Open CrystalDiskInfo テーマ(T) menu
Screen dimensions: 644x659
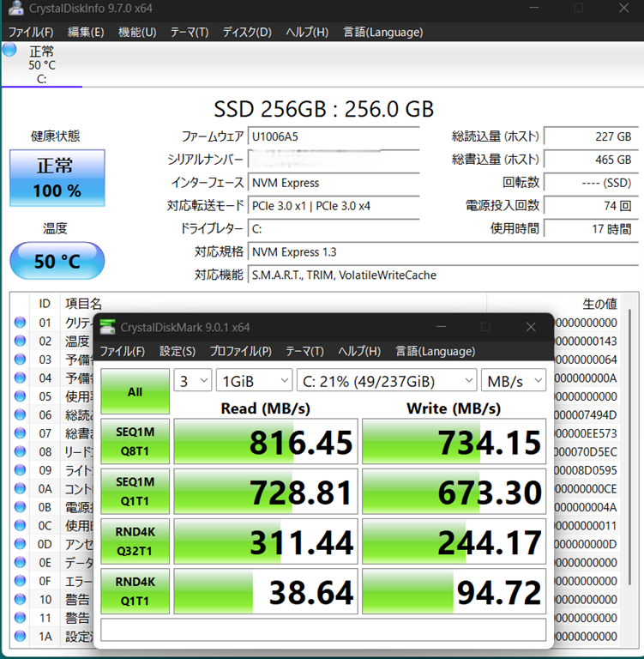[190, 32]
